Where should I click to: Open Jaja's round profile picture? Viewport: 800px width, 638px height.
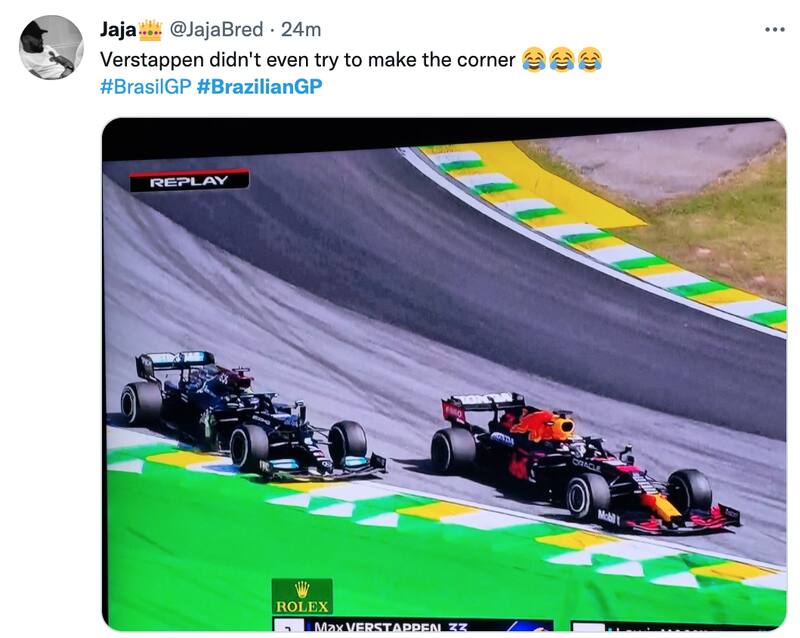click(x=51, y=47)
